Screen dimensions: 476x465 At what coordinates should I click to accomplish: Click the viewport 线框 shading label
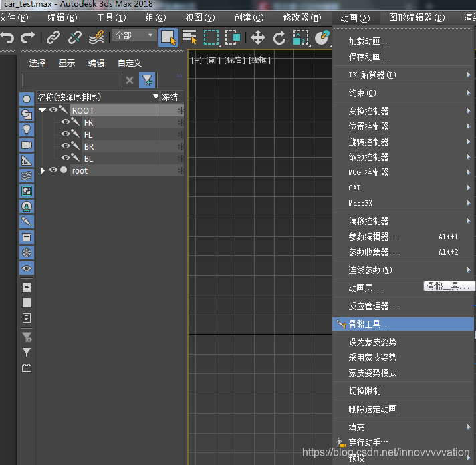(x=259, y=60)
